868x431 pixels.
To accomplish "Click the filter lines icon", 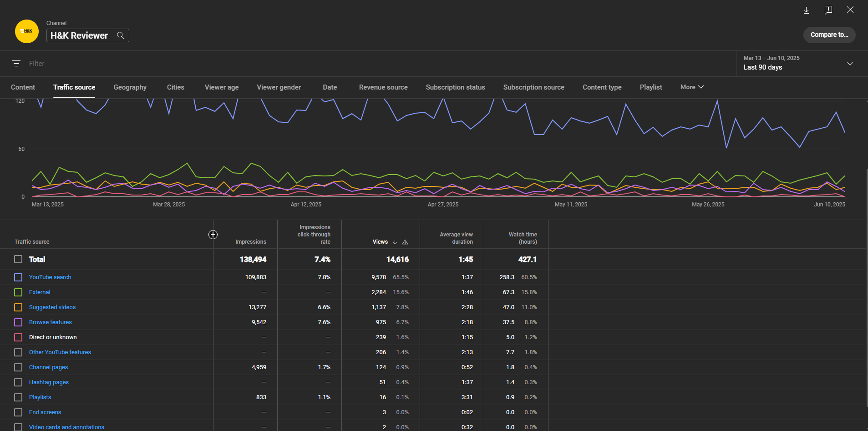I will (x=16, y=64).
